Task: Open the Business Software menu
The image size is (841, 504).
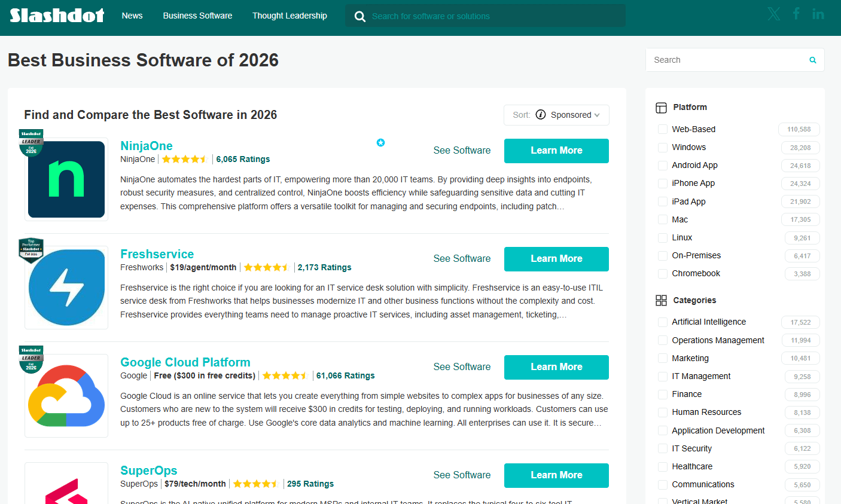Action: coord(197,16)
